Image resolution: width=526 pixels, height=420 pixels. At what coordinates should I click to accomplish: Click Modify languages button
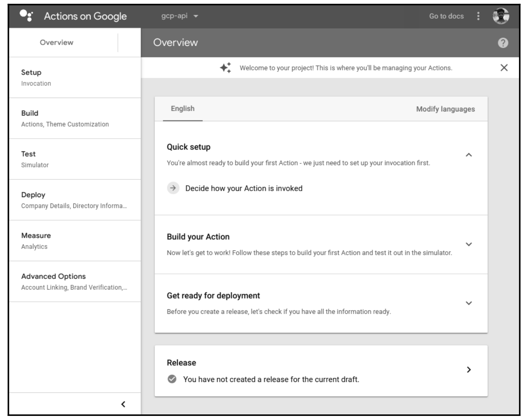pos(445,109)
